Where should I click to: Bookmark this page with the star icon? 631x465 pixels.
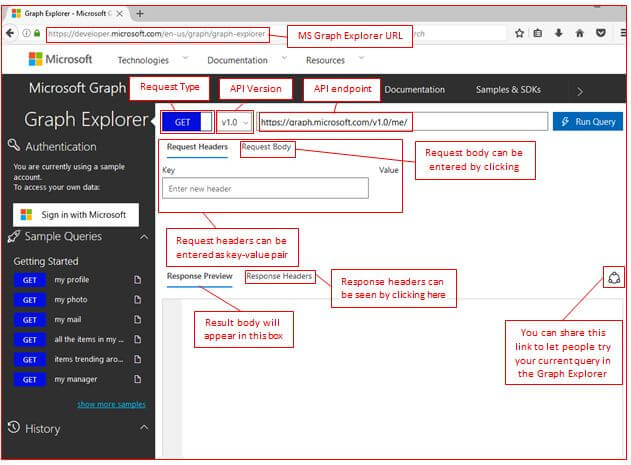click(520, 33)
